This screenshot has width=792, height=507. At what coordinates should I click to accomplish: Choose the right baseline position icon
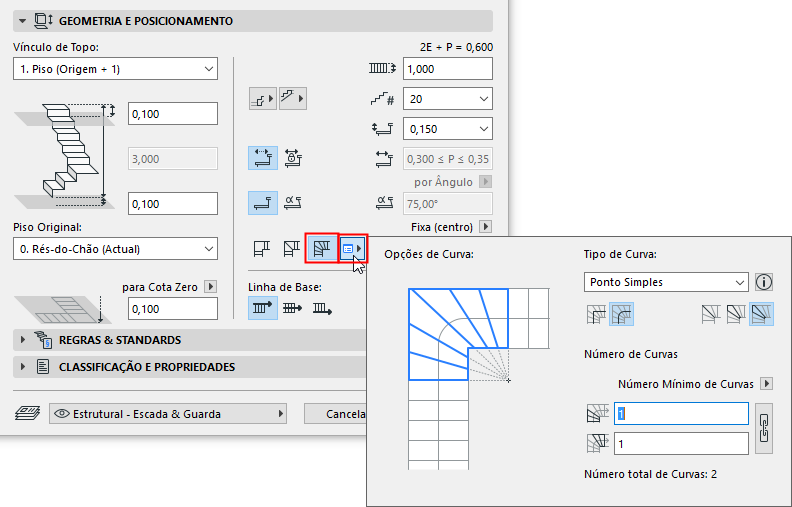point(322,309)
